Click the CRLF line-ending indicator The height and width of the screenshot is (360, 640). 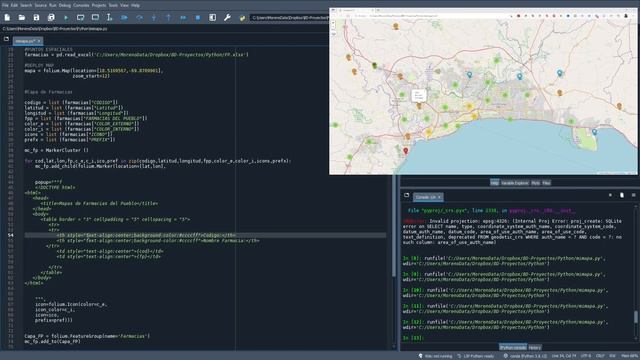point(600,356)
